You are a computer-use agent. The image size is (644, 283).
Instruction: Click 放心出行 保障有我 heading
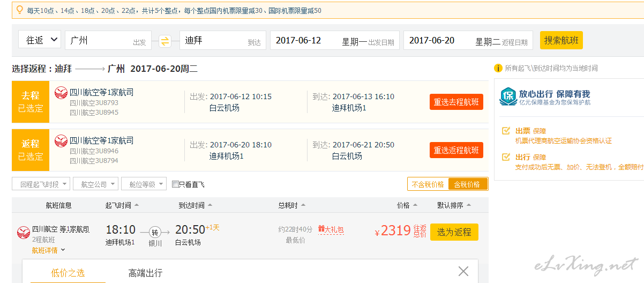[x=554, y=94]
